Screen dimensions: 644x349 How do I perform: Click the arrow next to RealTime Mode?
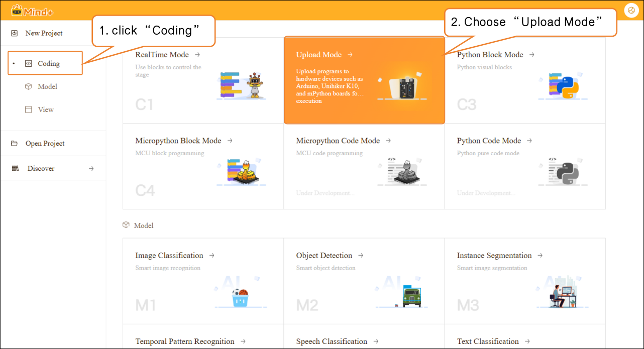197,55
